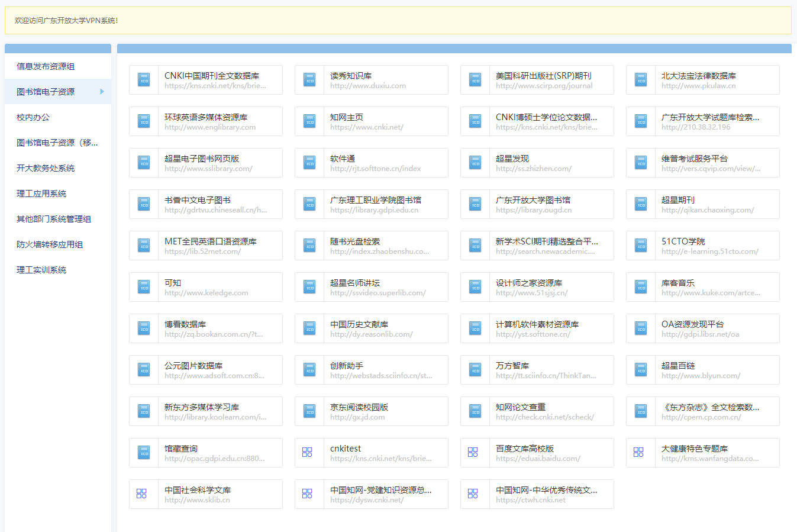Open the 馆藏查询 link

[x=206, y=453]
